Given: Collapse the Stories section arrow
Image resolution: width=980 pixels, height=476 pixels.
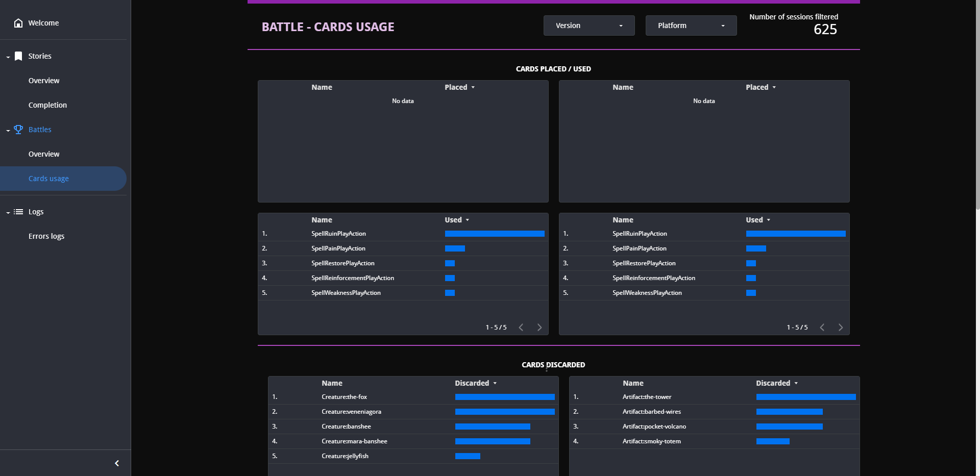Looking at the screenshot, I should point(8,57).
